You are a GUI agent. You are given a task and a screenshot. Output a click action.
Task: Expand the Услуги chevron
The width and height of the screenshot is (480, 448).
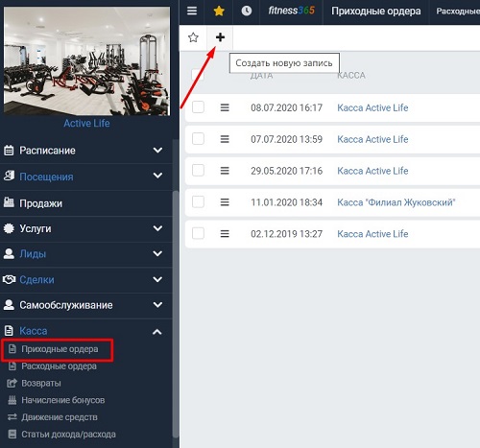coord(157,228)
